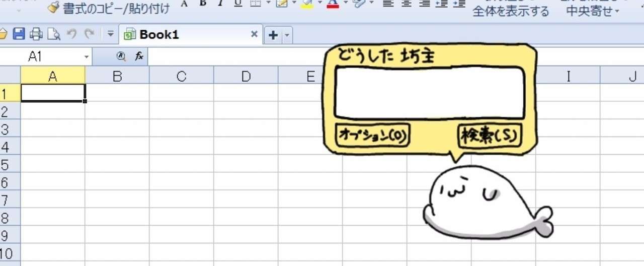
Task: Click the notepad pencil icon
Action: [x=282, y=4]
